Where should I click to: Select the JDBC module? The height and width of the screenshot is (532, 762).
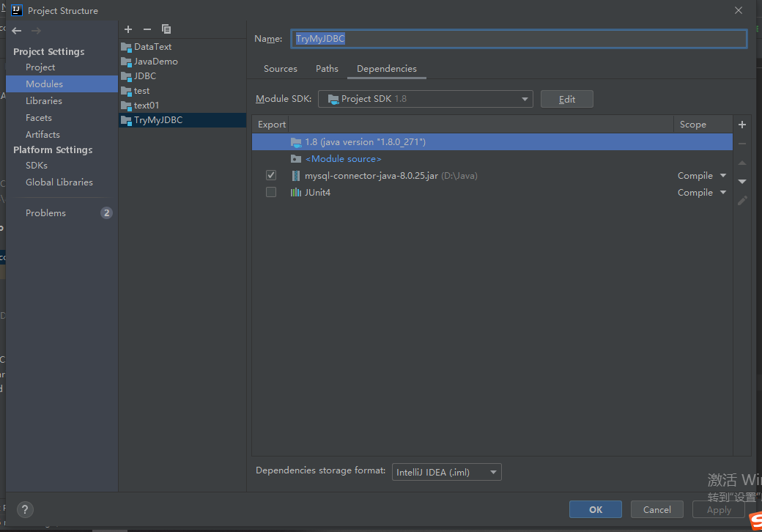145,75
